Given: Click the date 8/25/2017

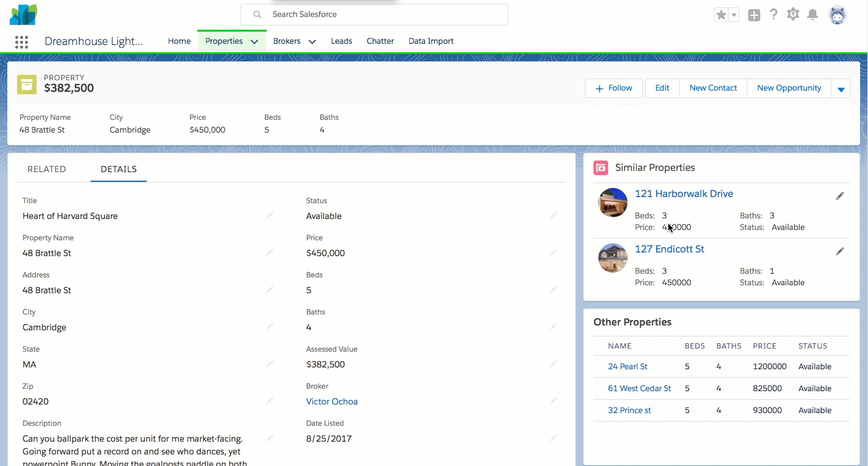Looking at the screenshot, I should pos(329,439).
